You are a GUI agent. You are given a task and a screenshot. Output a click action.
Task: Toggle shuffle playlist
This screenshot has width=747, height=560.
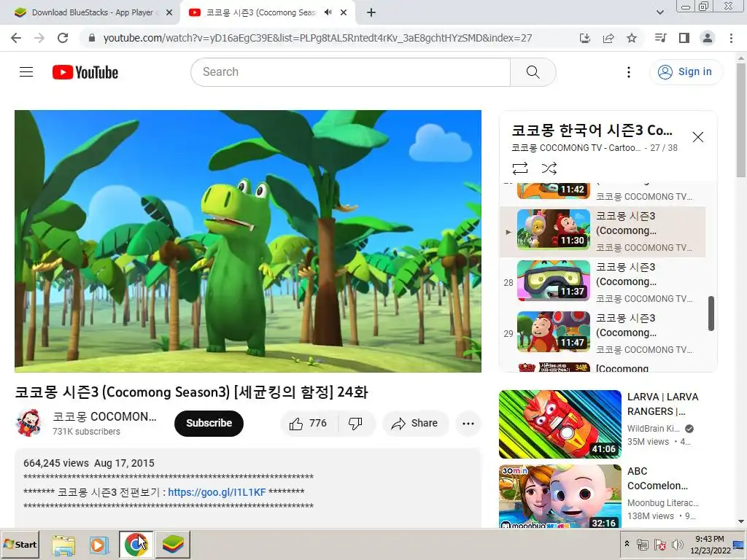[549, 168]
